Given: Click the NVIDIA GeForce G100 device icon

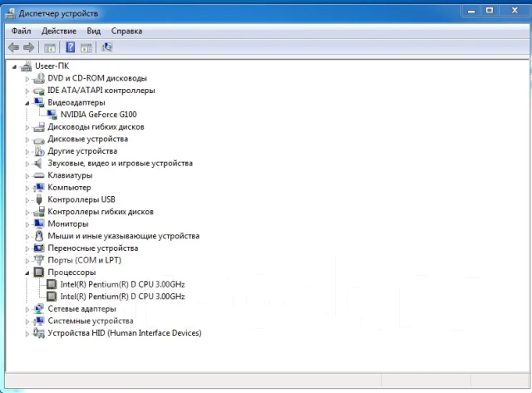Looking at the screenshot, I should point(52,115).
